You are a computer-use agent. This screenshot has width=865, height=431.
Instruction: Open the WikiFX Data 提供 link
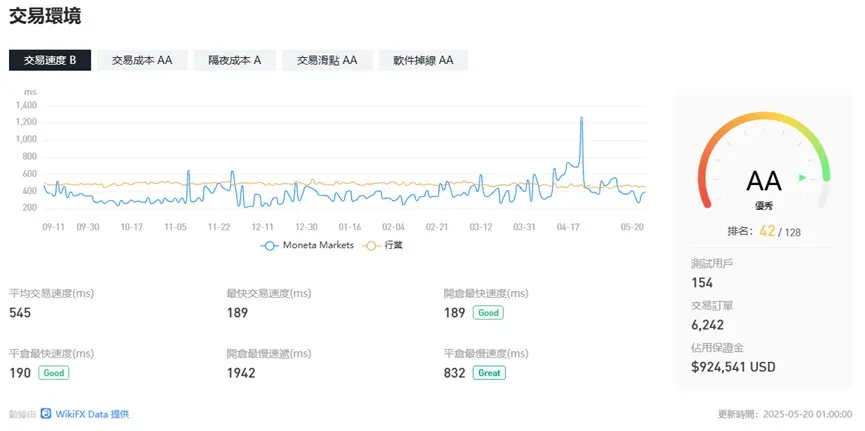coord(92,414)
